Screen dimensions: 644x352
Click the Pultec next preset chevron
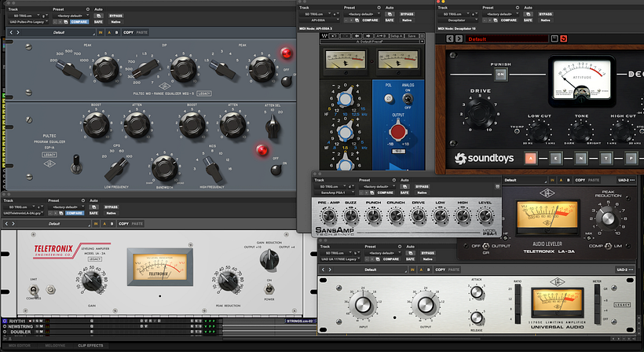tap(18, 32)
